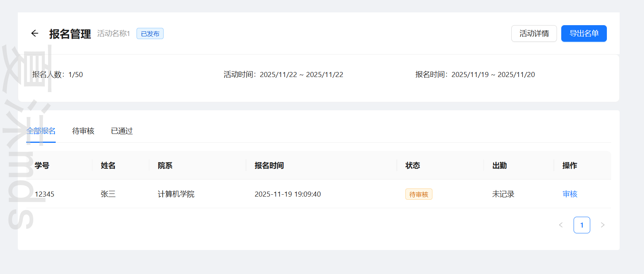Click 活动时间 date range text

284,74
